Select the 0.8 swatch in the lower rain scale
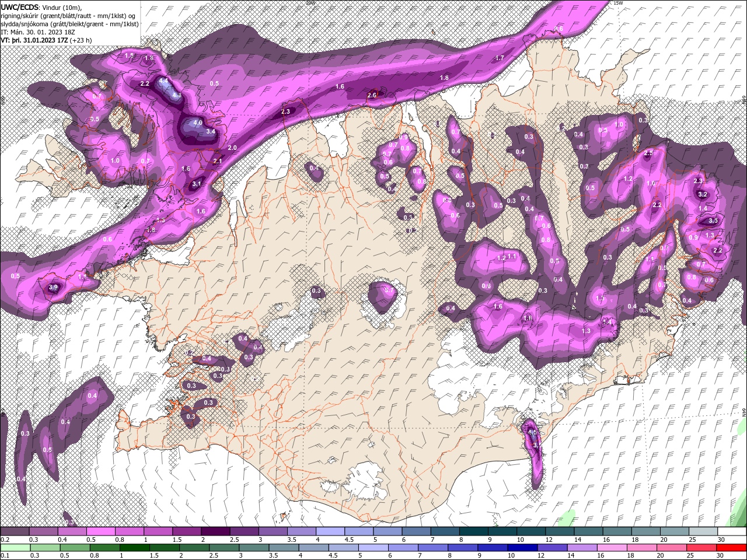The height and width of the screenshot is (560, 747). [104, 548]
